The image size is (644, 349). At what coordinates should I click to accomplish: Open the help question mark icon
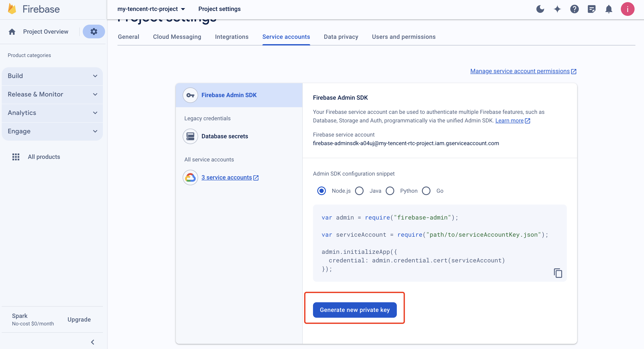coord(574,9)
